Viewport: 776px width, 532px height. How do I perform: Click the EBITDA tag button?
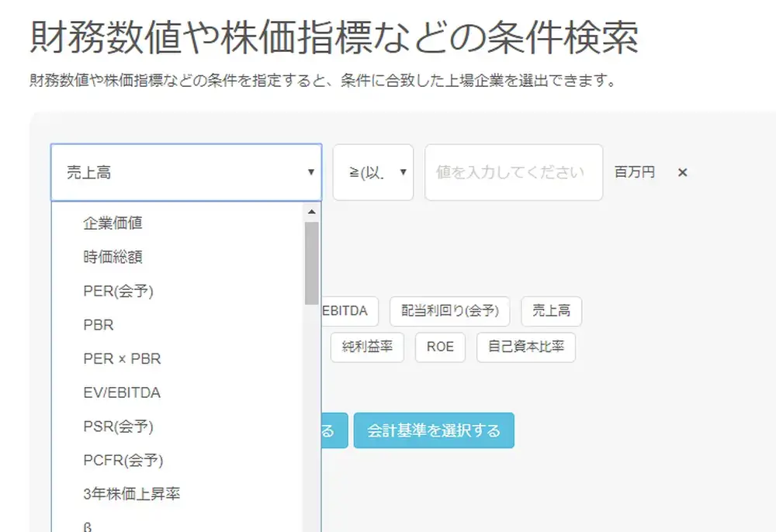pos(350,311)
